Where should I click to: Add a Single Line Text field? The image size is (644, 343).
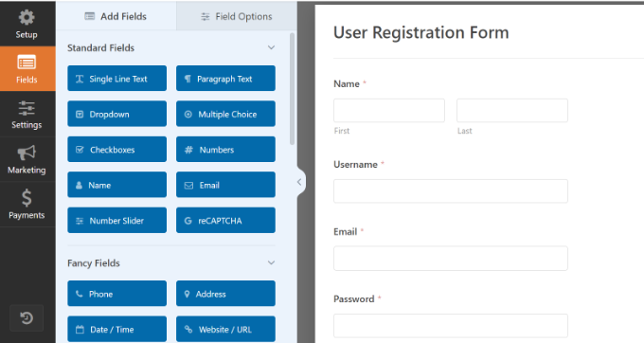[117, 79]
